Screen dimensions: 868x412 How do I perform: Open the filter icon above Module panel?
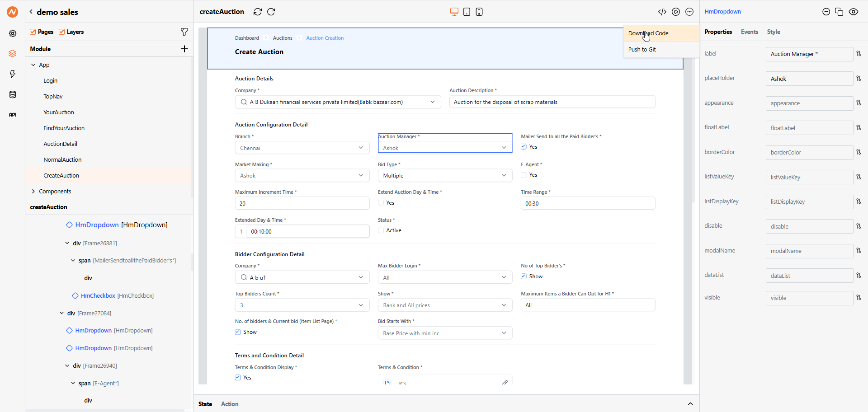[184, 32]
